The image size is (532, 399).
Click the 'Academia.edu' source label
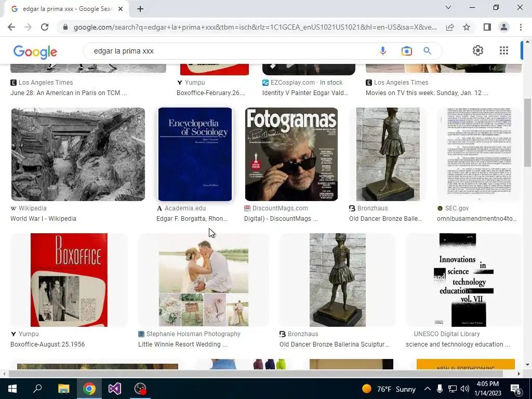click(x=185, y=208)
